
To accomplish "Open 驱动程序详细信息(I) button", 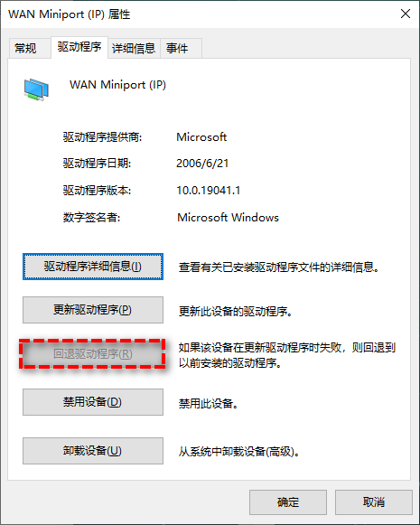I will (x=93, y=267).
